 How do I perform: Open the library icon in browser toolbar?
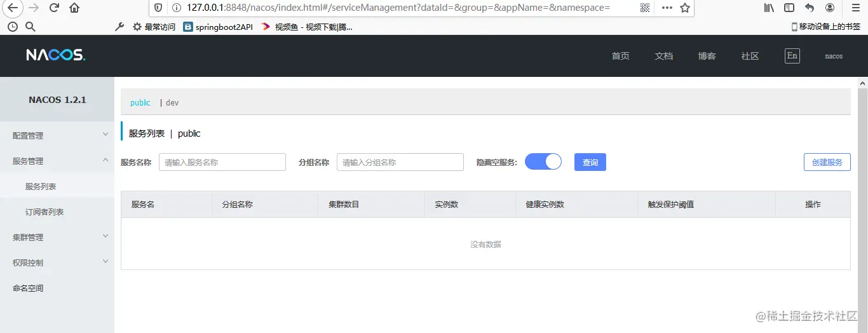[x=770, y=8]
